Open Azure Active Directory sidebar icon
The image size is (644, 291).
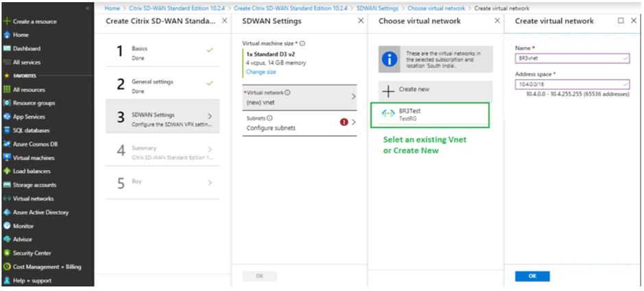point(6,213)
